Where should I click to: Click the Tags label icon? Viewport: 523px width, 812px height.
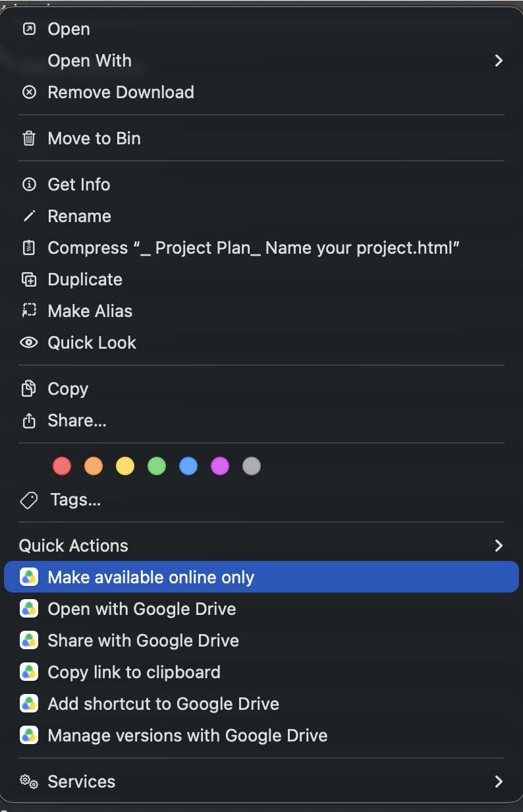[x=29, y=500]
